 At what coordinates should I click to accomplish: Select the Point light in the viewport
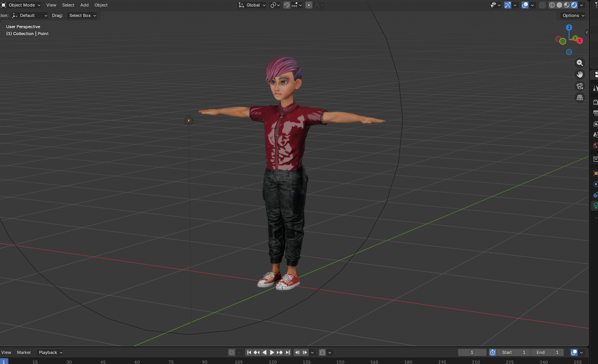click(189, 120)
